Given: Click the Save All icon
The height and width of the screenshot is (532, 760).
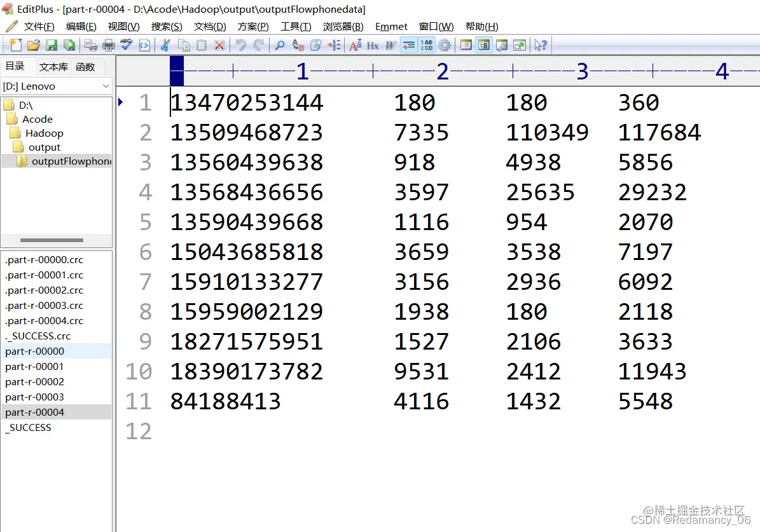Looking at the screenshot, I should (69, 46).
